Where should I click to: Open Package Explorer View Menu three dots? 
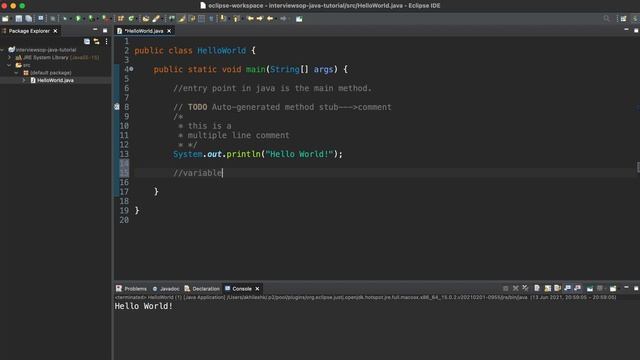click(107, 41)
